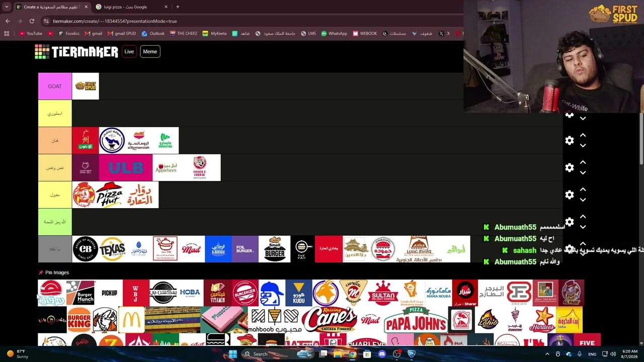This screenshot has height=362, width=644.
Task: Move the مقبول tier up
Action: pos(583,190)
